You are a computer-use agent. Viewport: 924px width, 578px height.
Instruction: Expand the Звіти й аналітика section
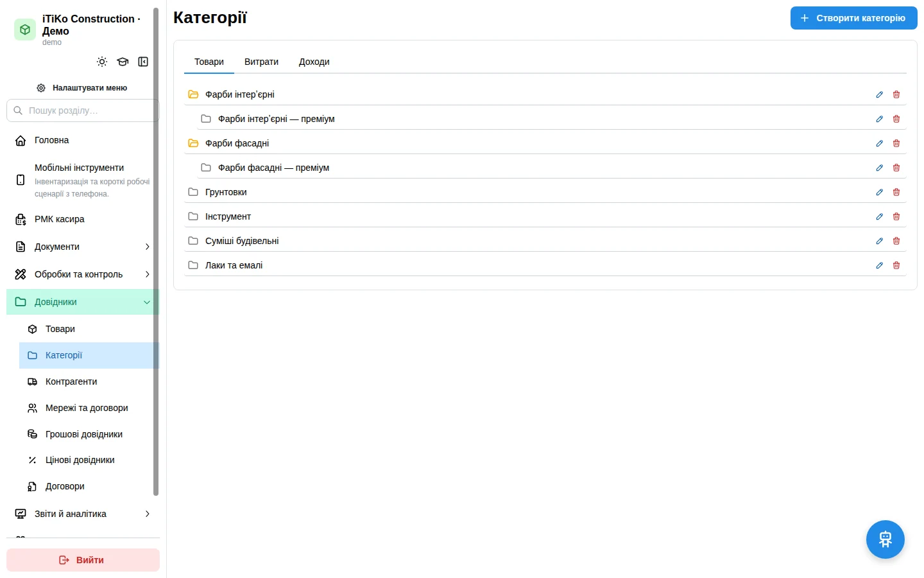(x=83, y=514)
